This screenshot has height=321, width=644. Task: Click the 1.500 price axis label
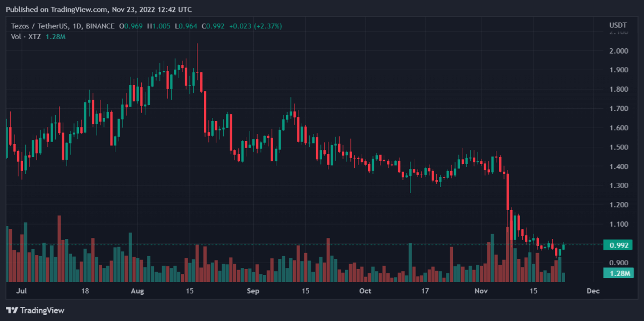[618, 147]
